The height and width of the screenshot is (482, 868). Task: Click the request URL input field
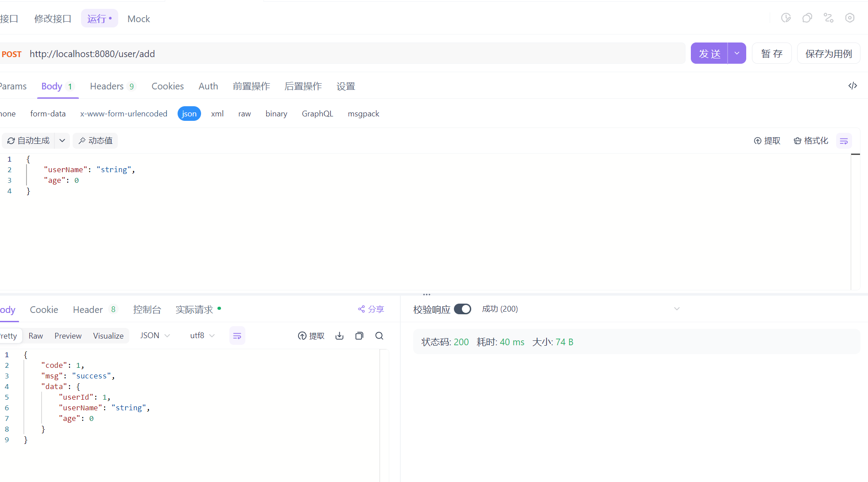click(x=354, y=54)
